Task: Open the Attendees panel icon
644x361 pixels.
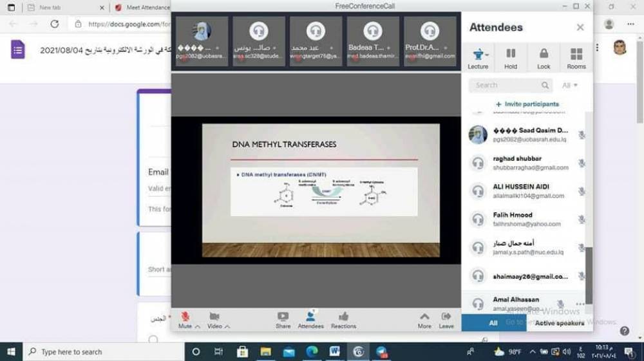Action: pyautogui.click(x=310, y=317)
